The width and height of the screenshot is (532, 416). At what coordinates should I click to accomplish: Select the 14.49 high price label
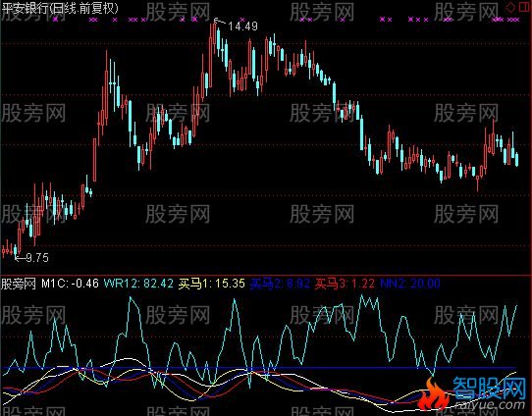[x=242, y=26]
